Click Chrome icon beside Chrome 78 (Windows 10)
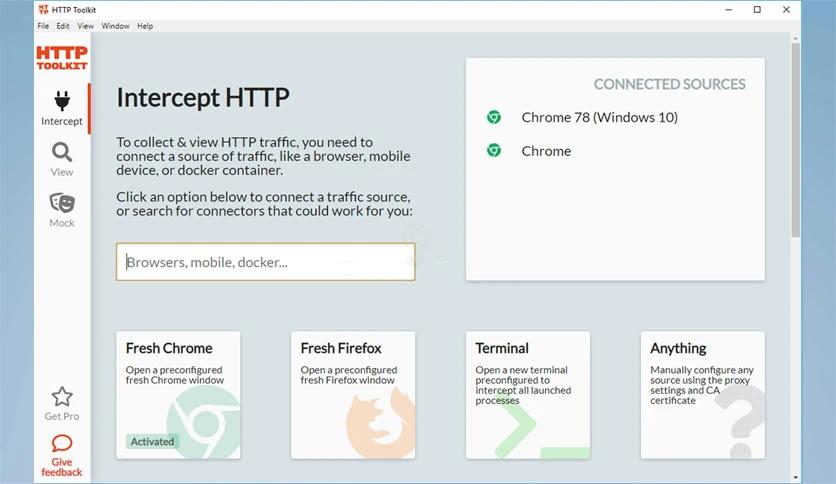 pyautogui.click(x=494, y=117)
